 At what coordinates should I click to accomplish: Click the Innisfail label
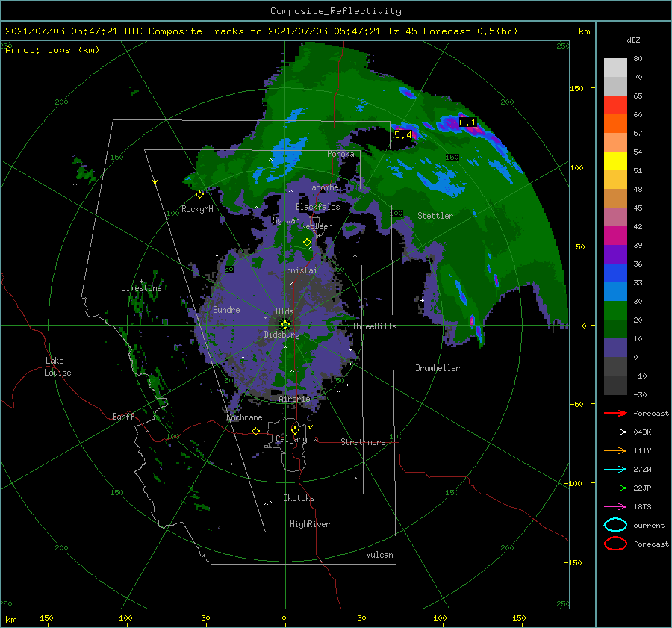302,270
